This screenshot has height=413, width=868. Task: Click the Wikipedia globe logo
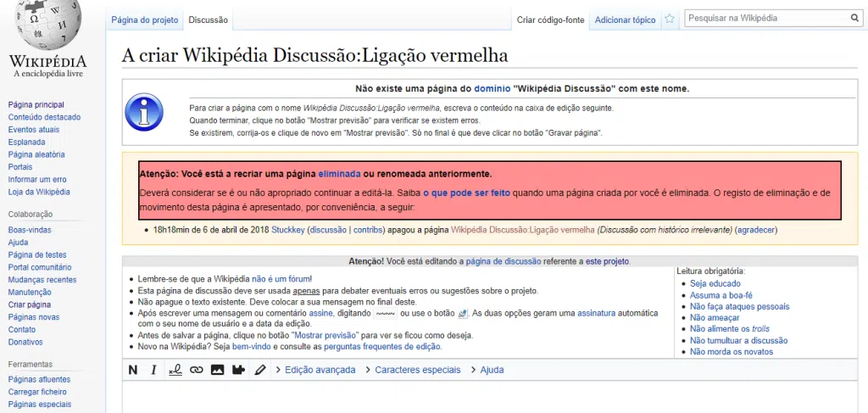click(x=47, y=23)
